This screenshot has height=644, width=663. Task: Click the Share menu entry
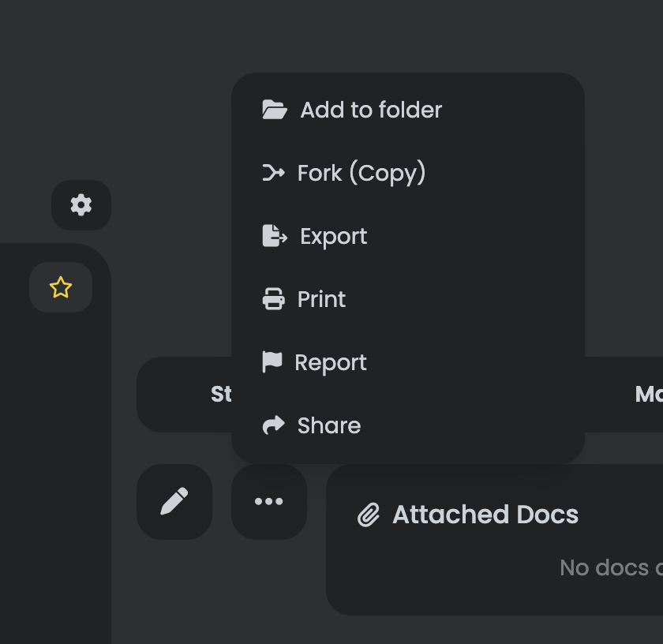tap(328, 425)
